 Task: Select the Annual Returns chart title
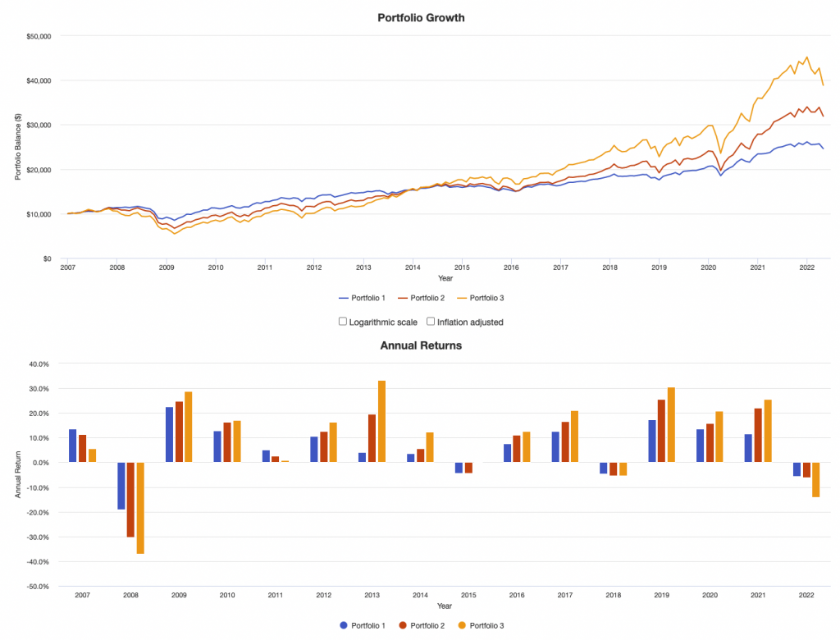tap(419, 345)
